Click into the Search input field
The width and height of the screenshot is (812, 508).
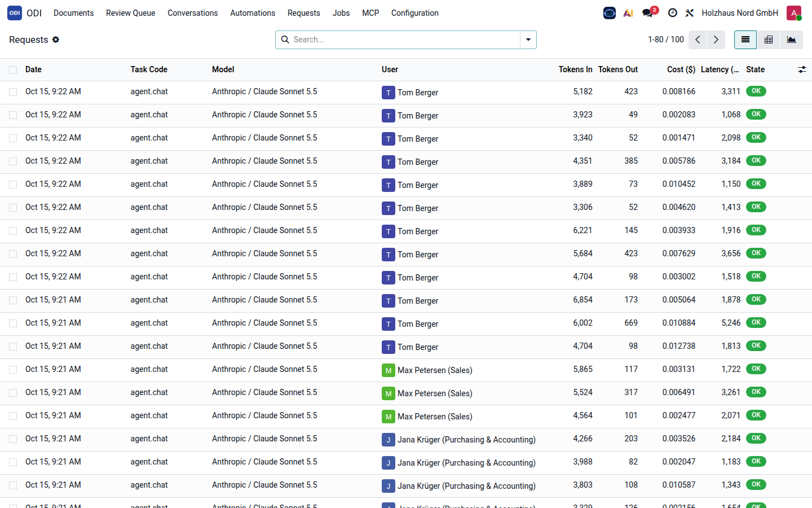click(405, 40)
